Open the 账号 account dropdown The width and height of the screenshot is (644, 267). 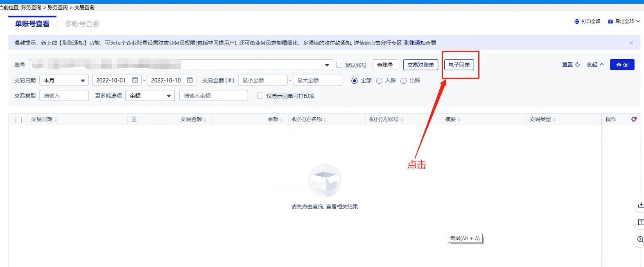tap(181, 65)
